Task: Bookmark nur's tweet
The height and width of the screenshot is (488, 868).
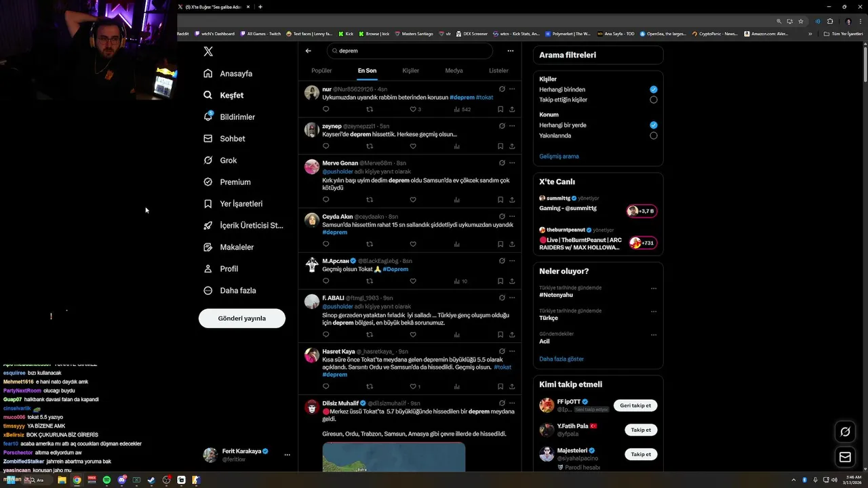Action: point(500,109)
